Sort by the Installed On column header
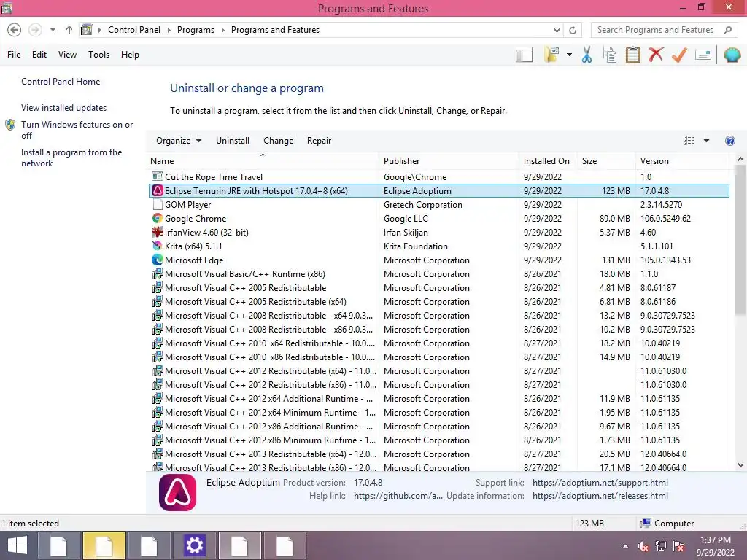 (548, 161)
